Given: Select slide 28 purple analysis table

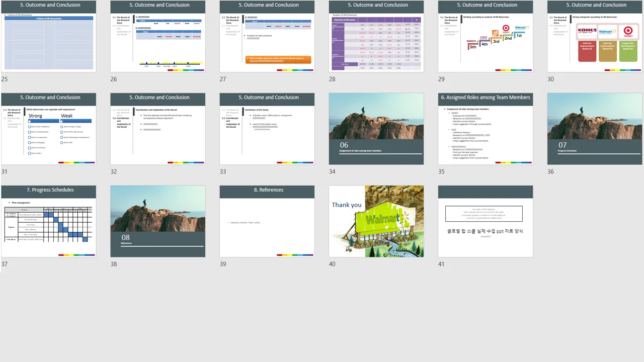Looking at the screenshot, I should pos(376,36).
